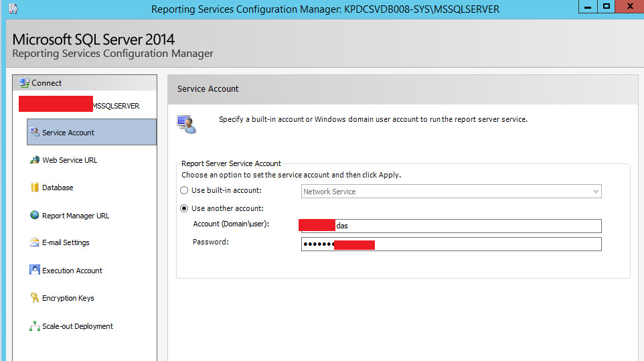Click the Account (Domain\user) label
Image resolution: width=644 pixels, height=361 pixels.
pos(231,224)
